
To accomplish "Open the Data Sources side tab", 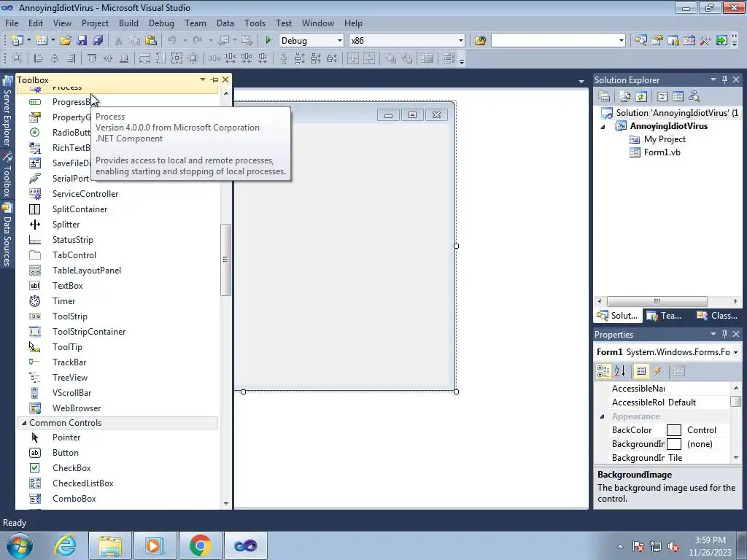I will tap(7, 236).
